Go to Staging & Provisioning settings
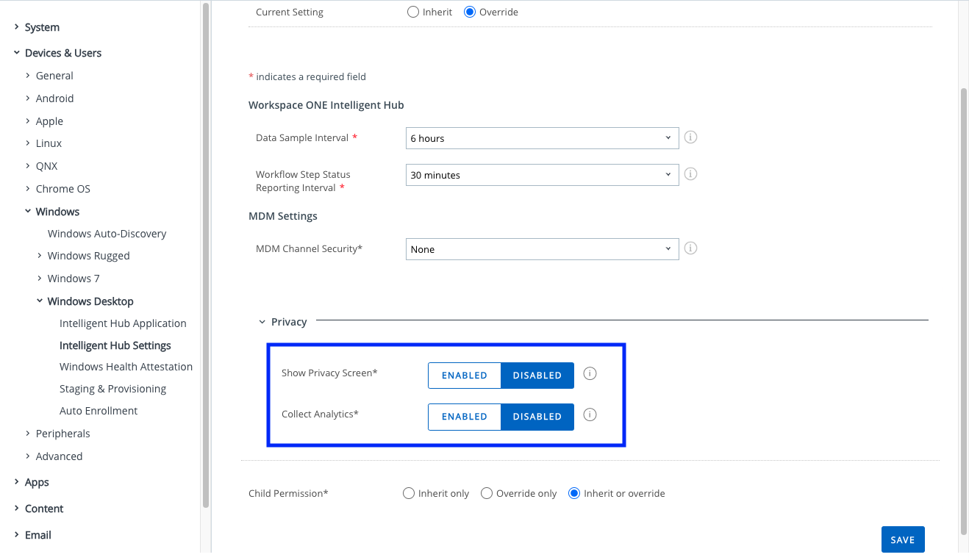The width and height of the screenshot is (969, 560). 112,389
